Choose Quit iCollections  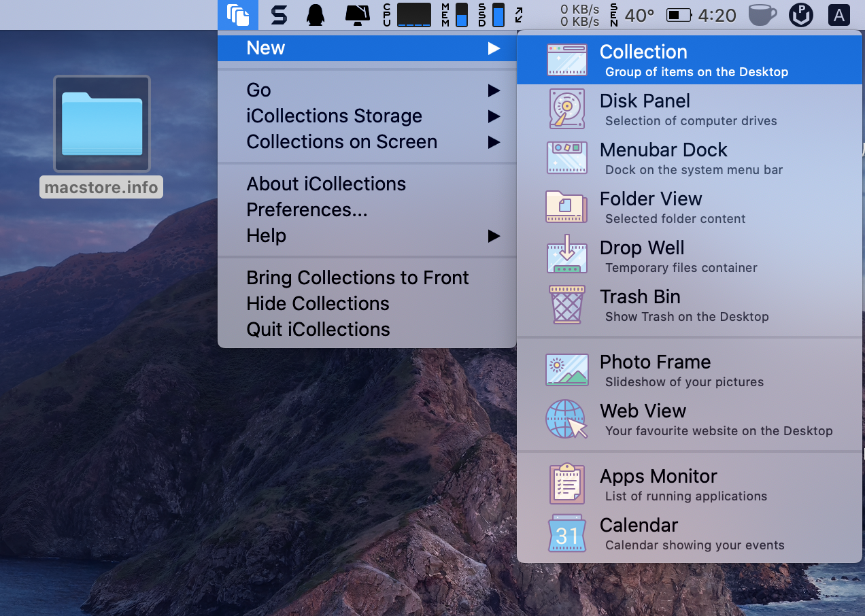pos(367,330)
